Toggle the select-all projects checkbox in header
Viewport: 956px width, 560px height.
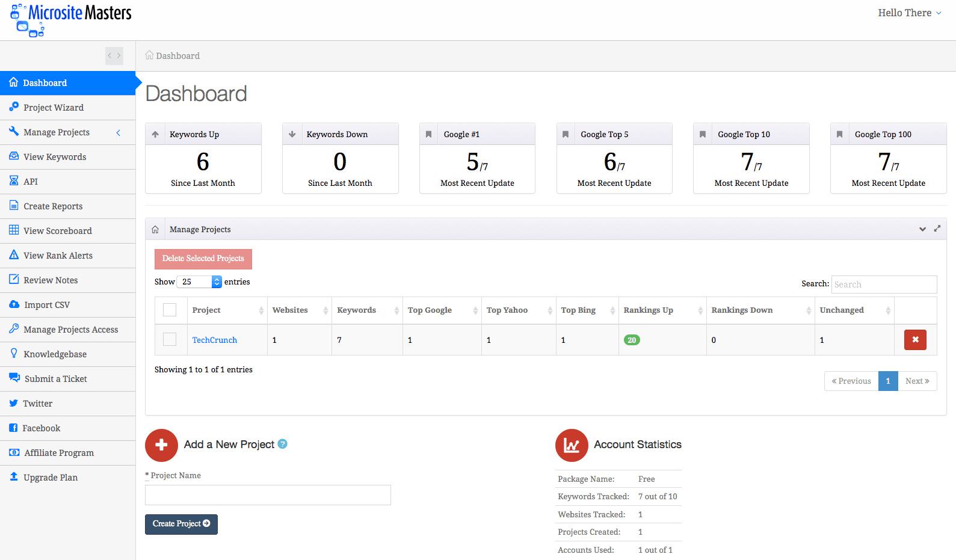(170, 310)
